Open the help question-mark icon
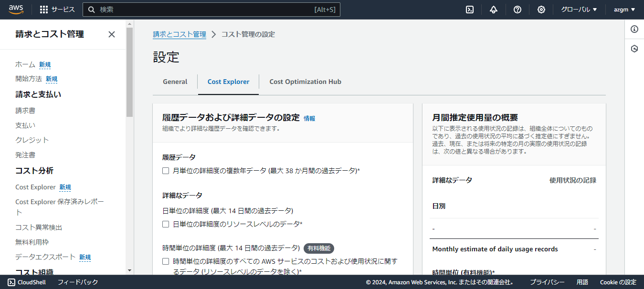The image size is (644, 289). [517, 9]
